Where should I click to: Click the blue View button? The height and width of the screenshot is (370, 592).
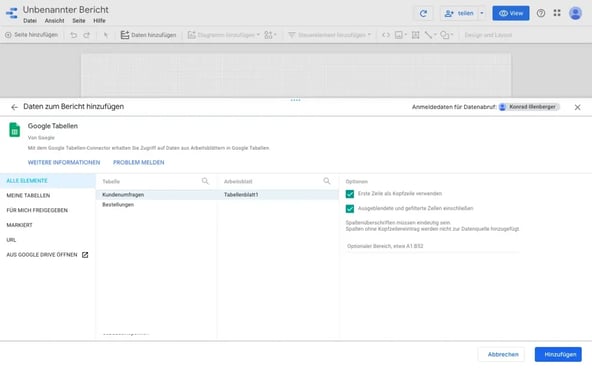(510, 13)
